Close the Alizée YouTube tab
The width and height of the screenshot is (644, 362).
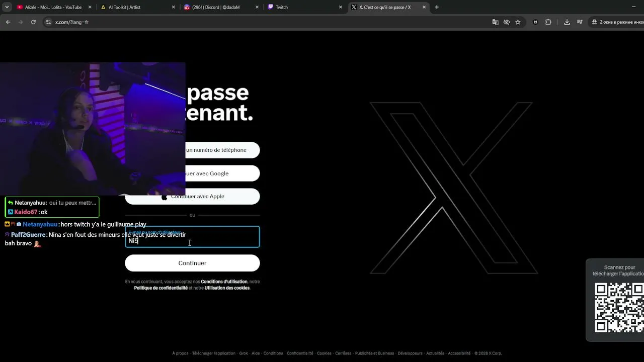[x=90, y=7]
